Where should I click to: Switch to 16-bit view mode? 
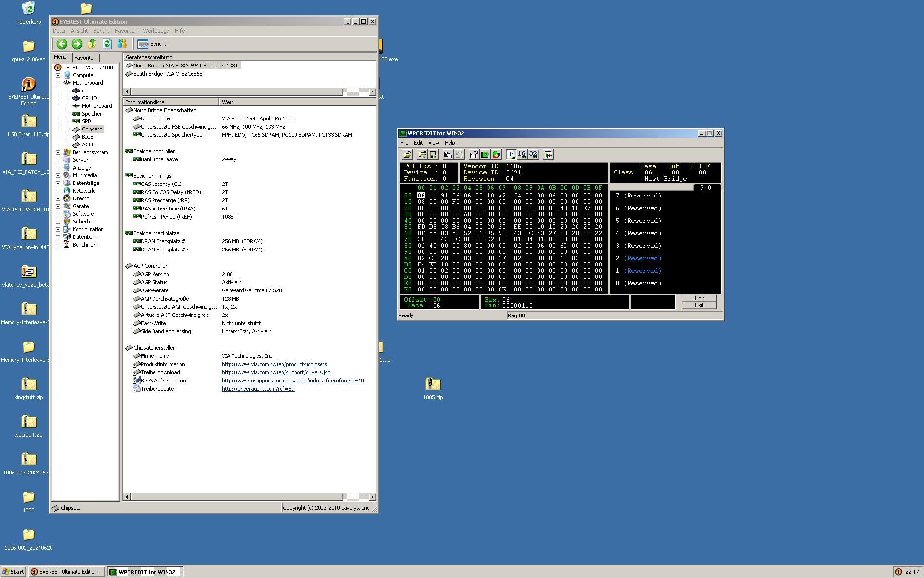click(522, 155)
